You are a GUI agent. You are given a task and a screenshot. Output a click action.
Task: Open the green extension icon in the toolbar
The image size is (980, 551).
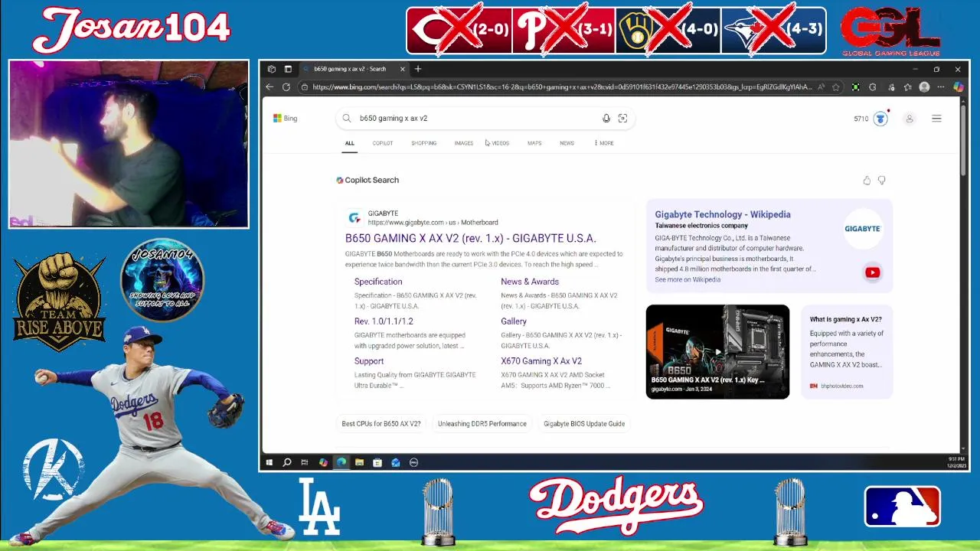856,87
